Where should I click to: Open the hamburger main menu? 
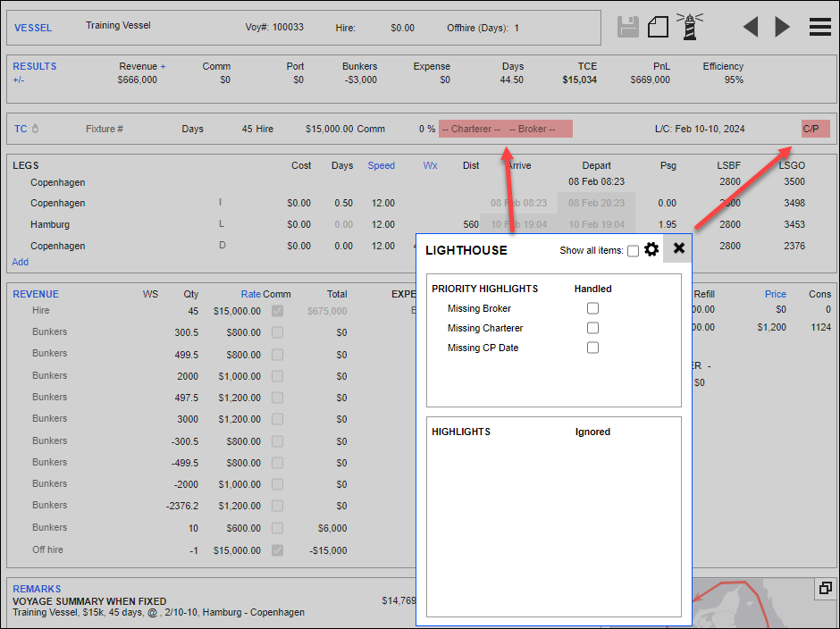[819, 27]
